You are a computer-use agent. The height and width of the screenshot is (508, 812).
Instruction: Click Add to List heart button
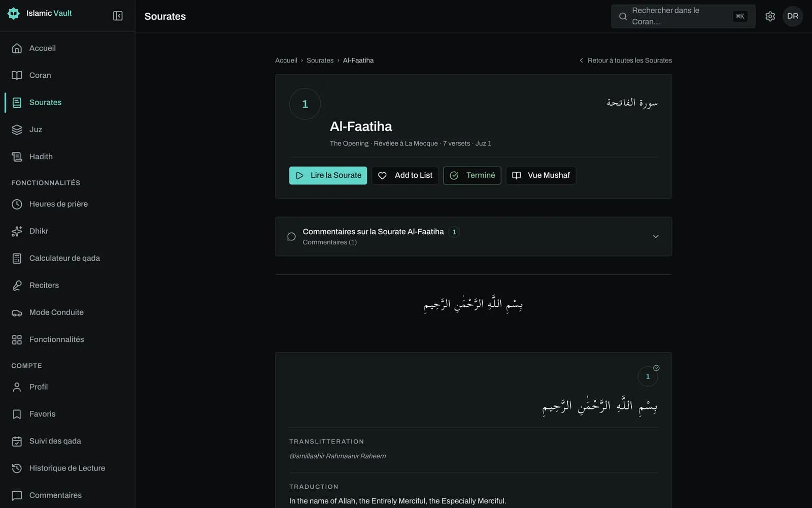[405, 175]
